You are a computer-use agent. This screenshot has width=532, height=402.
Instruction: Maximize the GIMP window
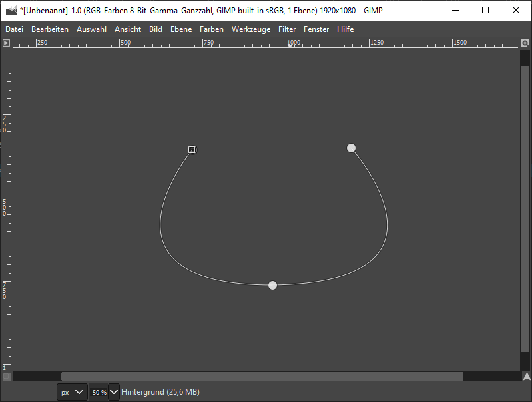(x=485, y=10)
